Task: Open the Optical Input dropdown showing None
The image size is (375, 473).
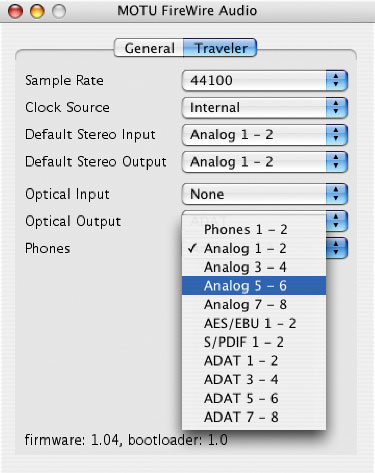Action: 265,194
